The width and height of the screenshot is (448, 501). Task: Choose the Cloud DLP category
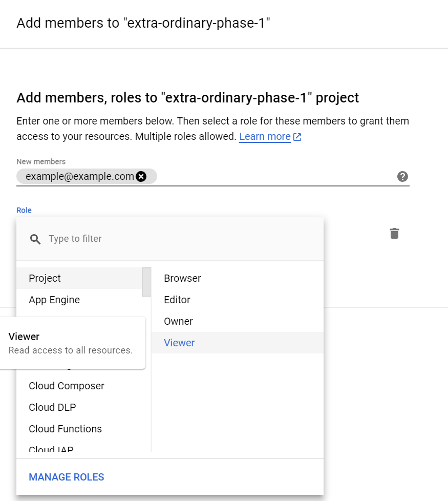(x=52, y=407)
